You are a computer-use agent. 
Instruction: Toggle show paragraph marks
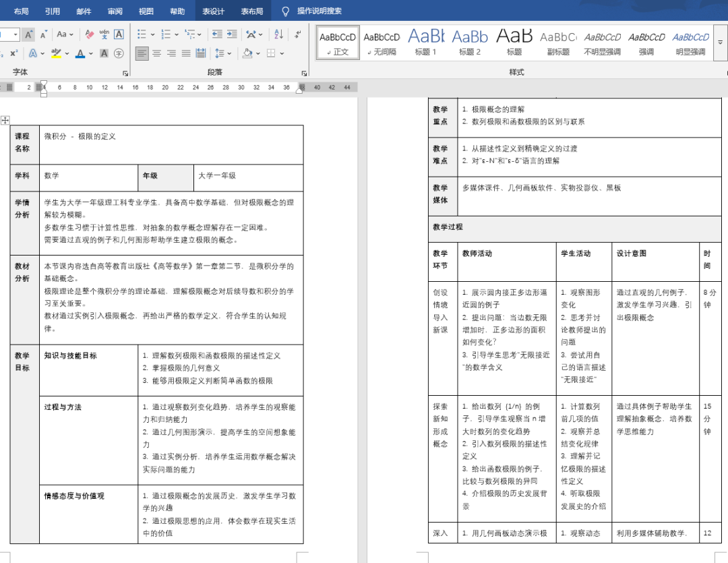point(299,34)
